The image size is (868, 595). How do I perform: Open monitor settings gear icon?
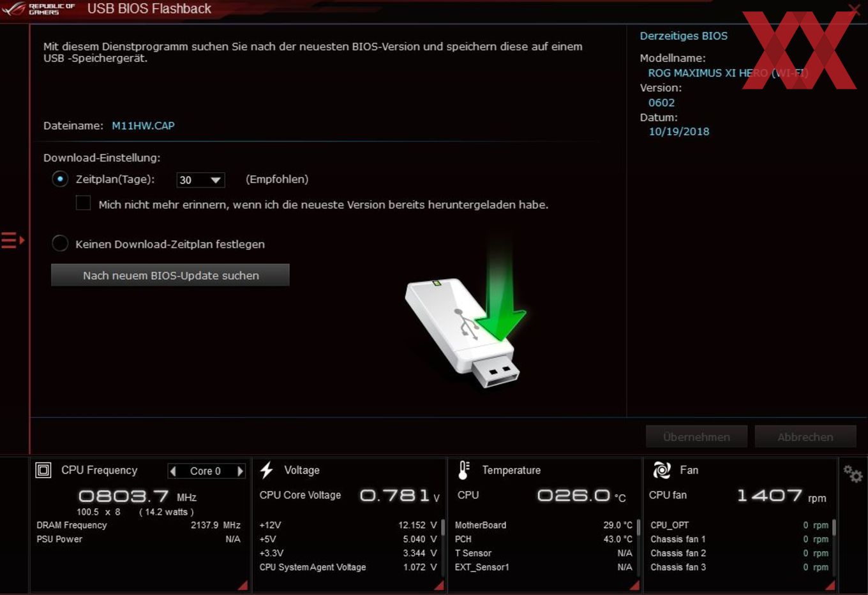coord(853,474)
